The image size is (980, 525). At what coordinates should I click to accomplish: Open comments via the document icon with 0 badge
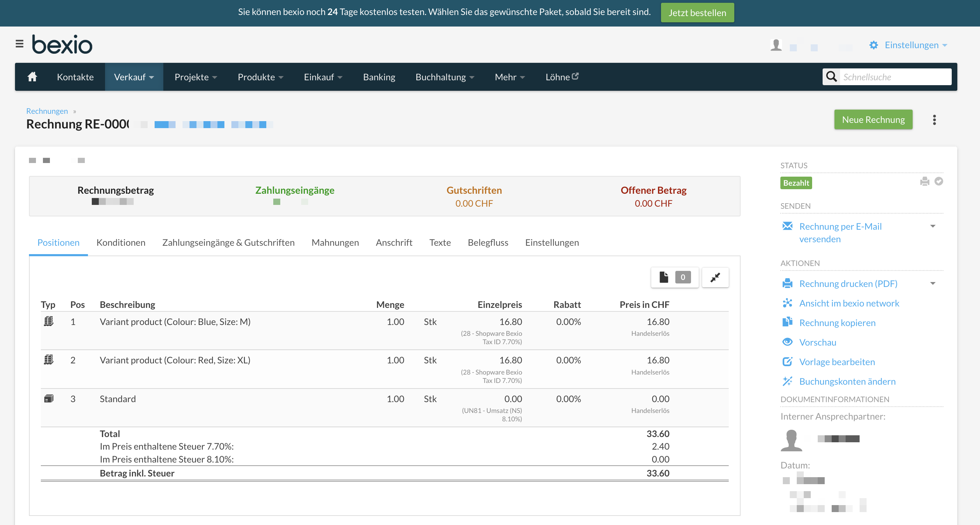[675, 278]
